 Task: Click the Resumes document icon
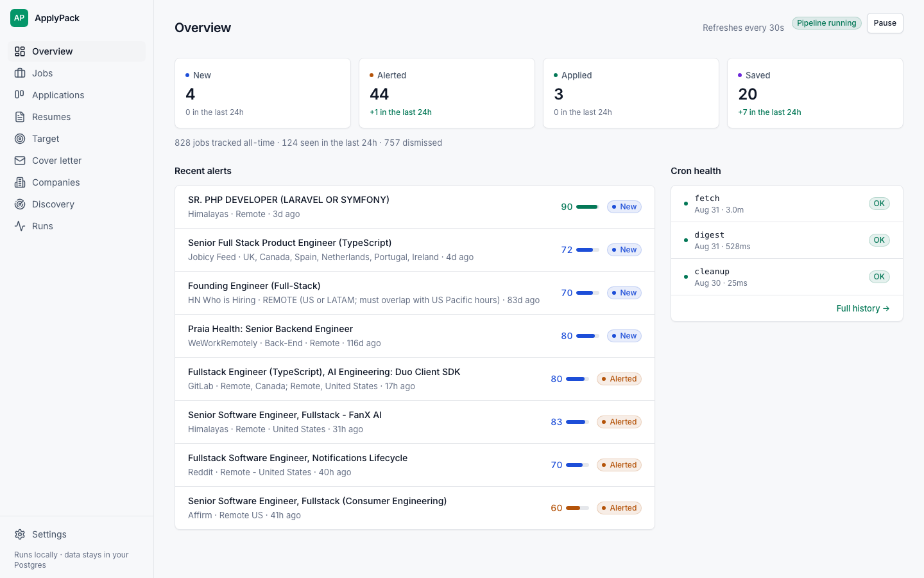20,117
